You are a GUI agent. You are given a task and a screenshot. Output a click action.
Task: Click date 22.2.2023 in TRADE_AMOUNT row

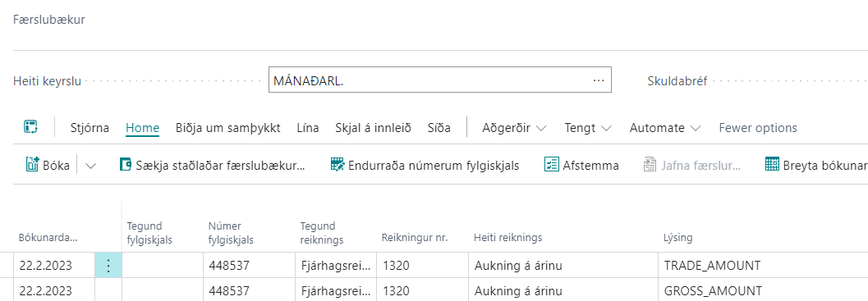53,266
